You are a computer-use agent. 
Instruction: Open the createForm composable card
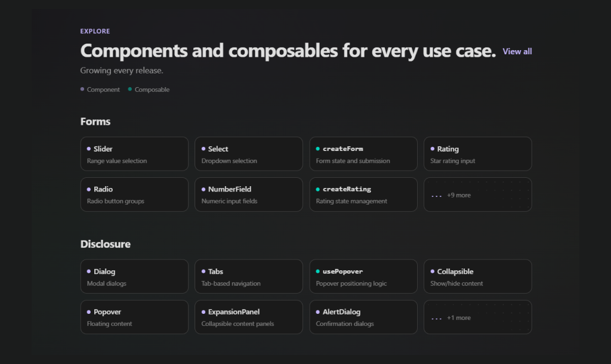click(363, 154)
